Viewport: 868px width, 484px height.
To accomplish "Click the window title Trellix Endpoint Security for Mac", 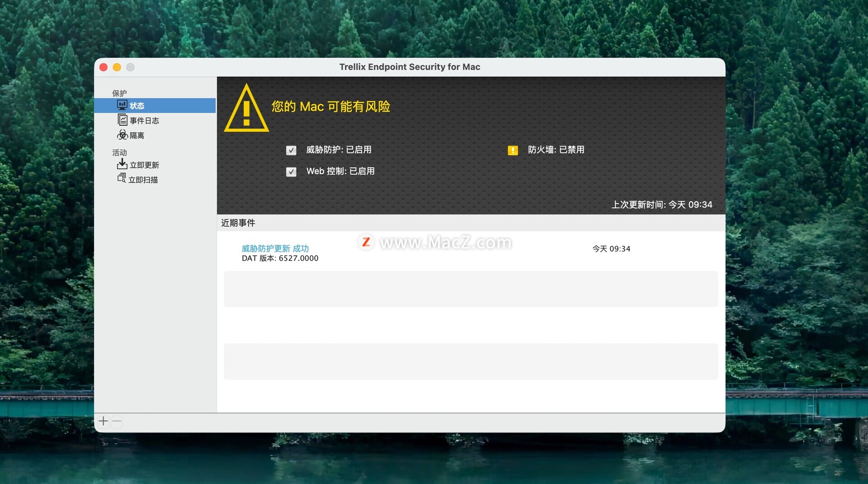I will pos(410,67).
